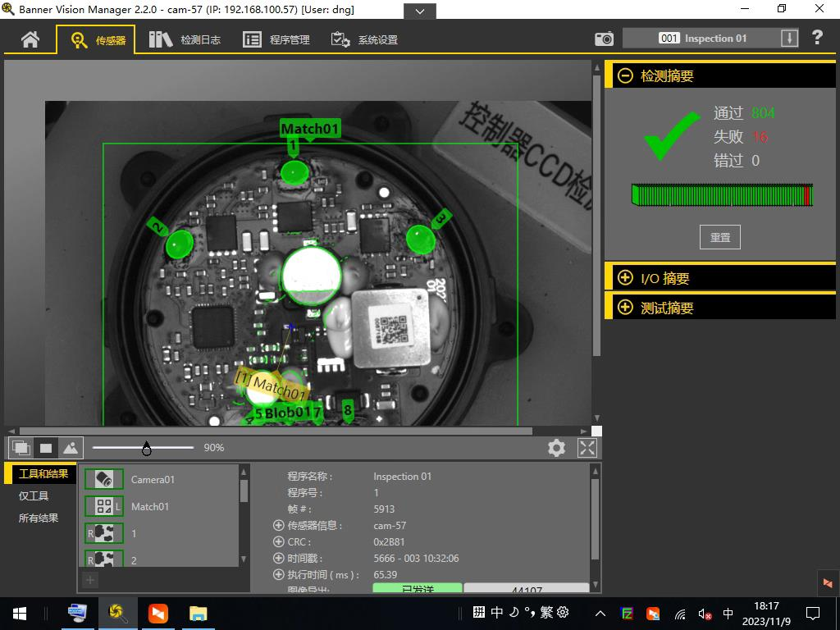Screen dimensions: 840x630
Task: Toggle the solid region display button
Action: coord(46,448)
